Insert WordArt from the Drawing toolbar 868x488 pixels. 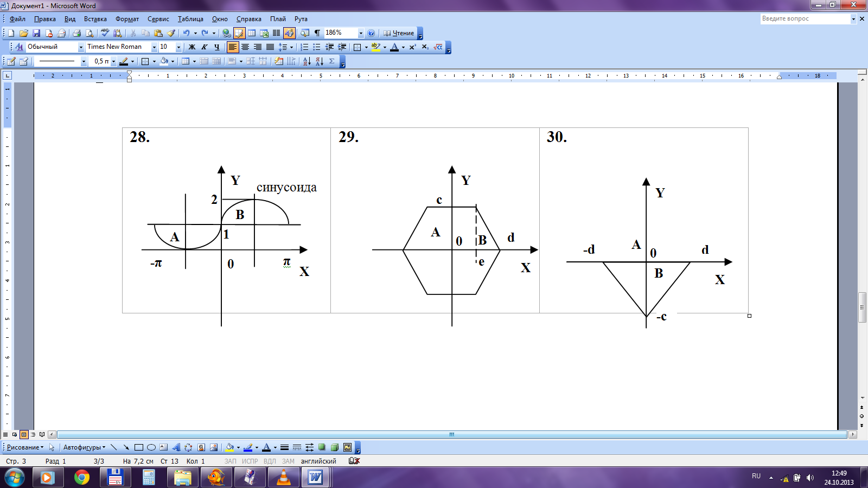[x=176, y=447]
